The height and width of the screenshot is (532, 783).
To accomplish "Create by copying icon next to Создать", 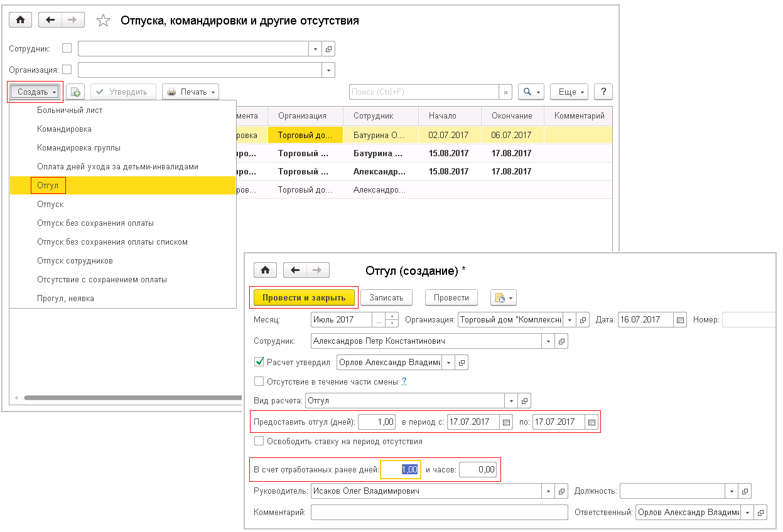I will tap(75, 92).
